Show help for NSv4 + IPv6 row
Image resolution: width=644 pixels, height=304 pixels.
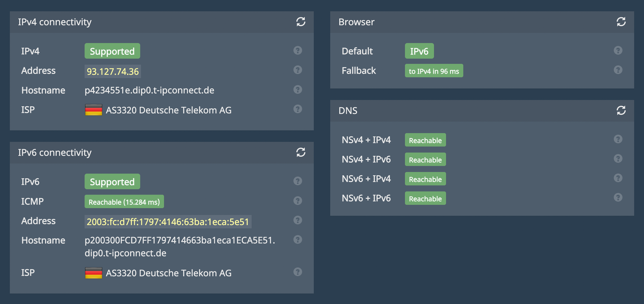[x=618, y=159]
